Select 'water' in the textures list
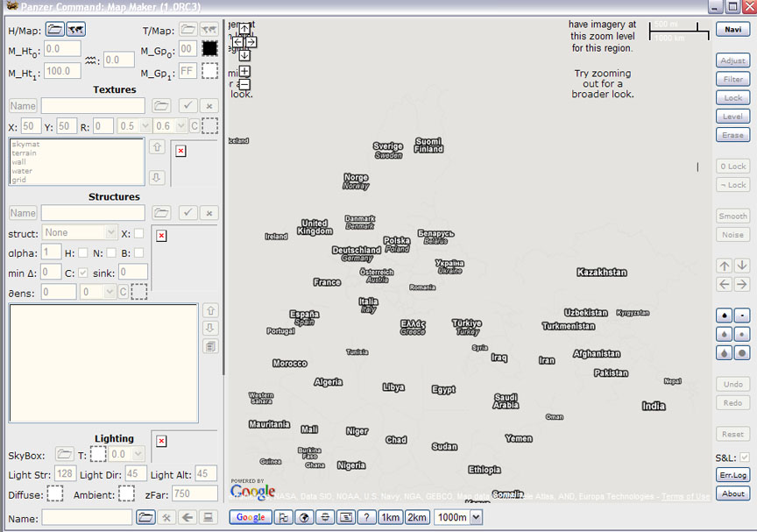The image size is (757, 532). [22, 171]
